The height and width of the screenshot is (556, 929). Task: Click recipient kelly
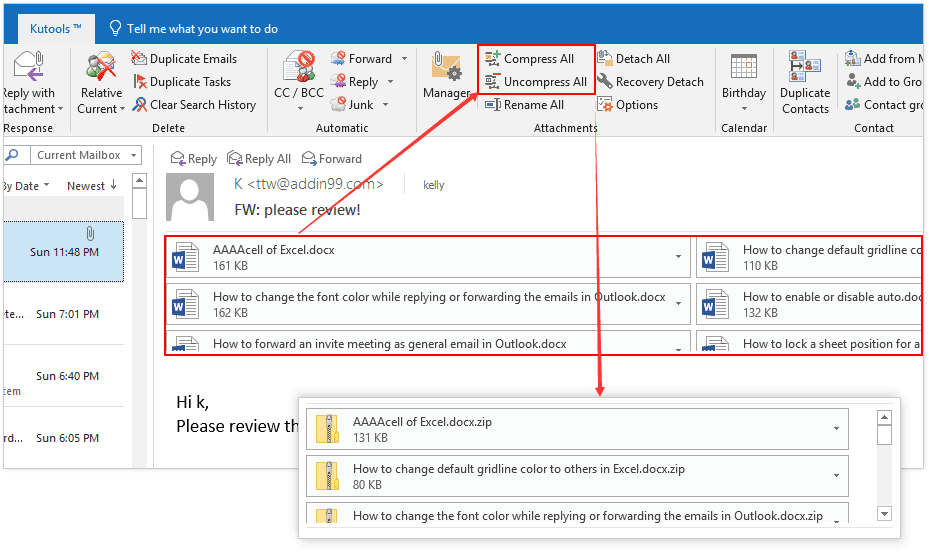click(434, 184)
